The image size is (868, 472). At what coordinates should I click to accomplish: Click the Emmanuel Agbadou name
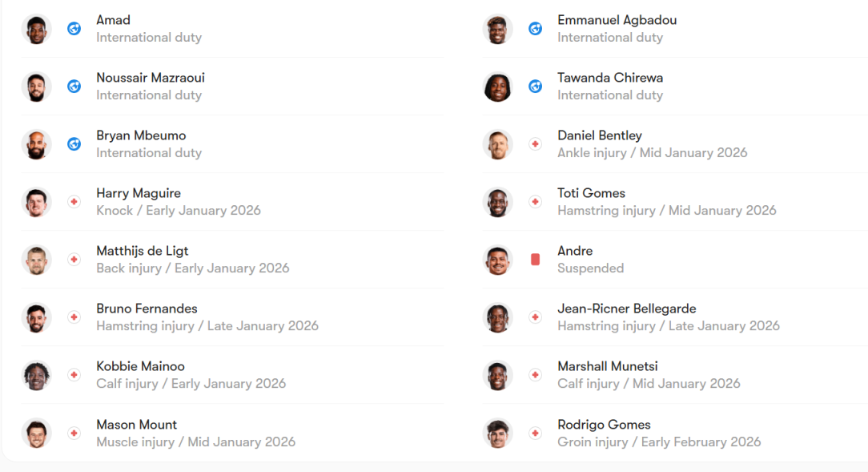(x=617, y=20)
